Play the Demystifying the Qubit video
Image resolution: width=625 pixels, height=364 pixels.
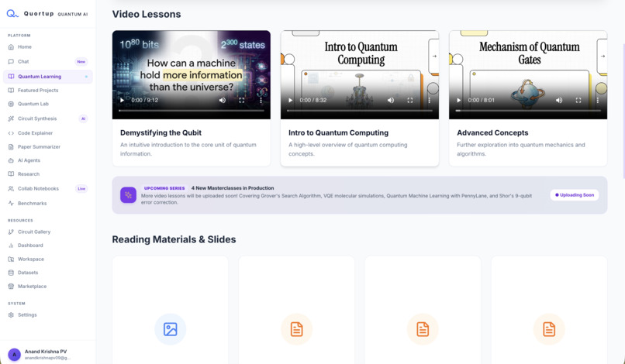(122, 101)
